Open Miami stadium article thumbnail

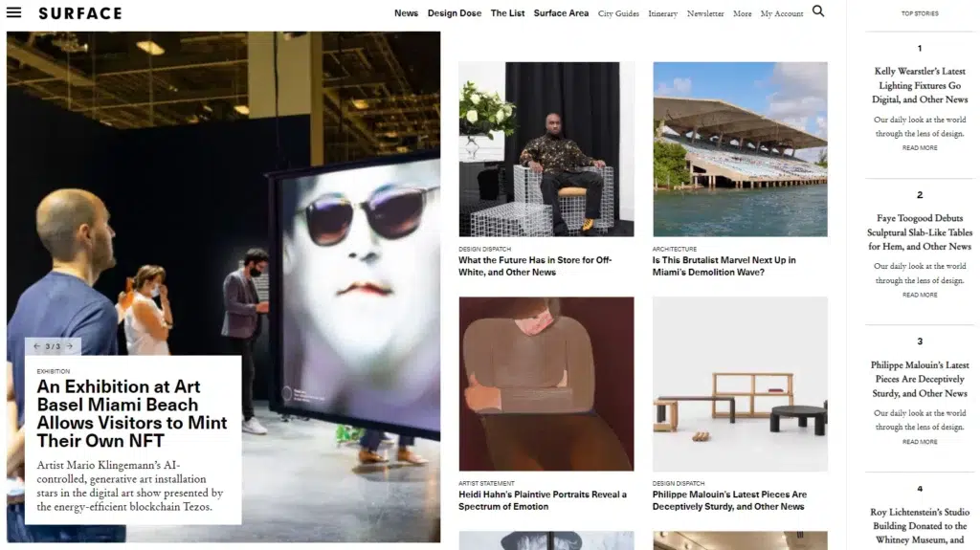(x=740, y=149)
